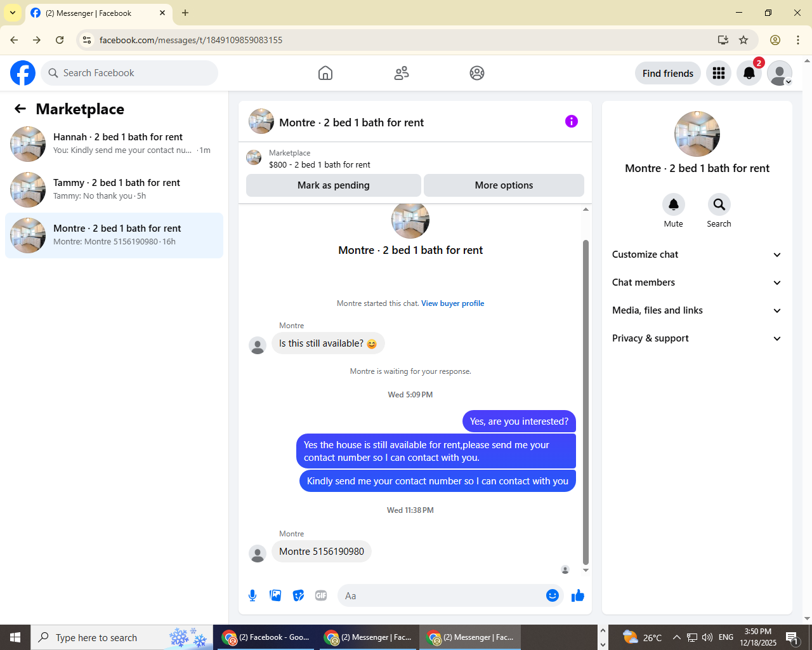
Task: Go to the Home feed icon
Action: [x=325, y=73]
